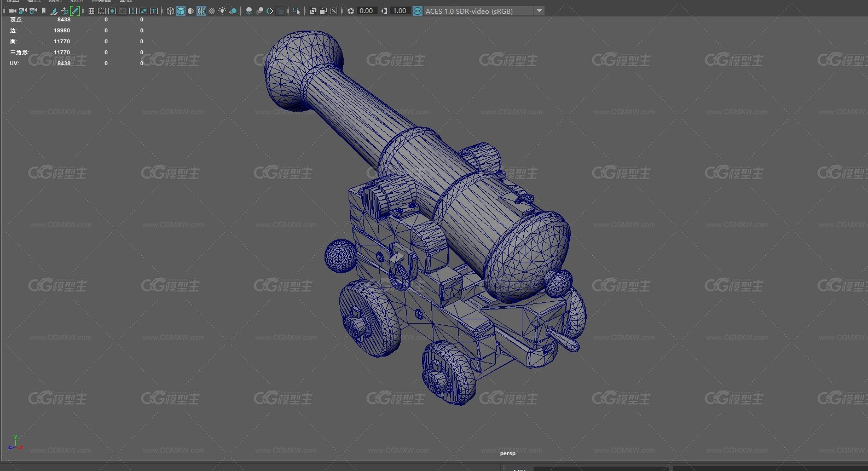Image resolution: width=868 pixels, height=471 pixels.
Task: Toggle the X-ray joints icon
Action: coord(323,11)
